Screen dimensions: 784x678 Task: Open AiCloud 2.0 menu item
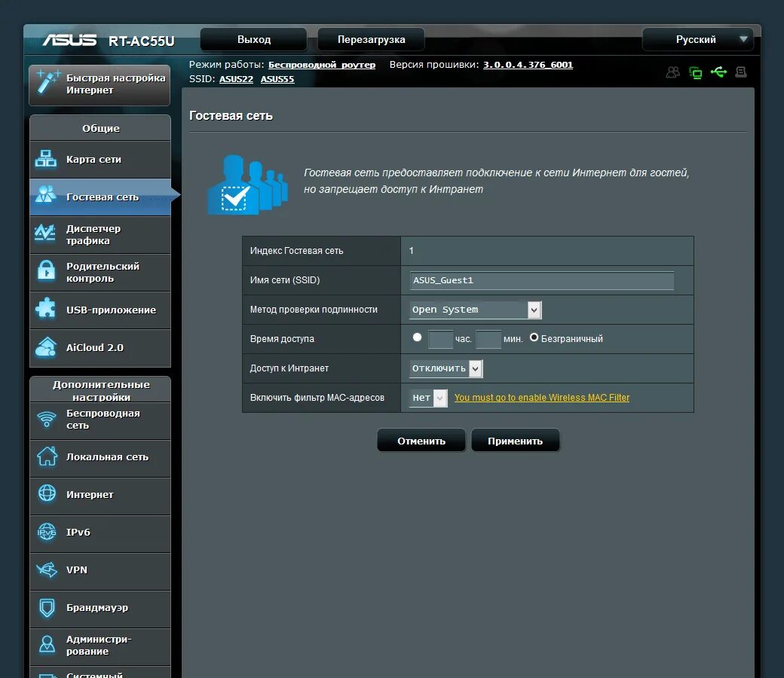pos(100,348)
